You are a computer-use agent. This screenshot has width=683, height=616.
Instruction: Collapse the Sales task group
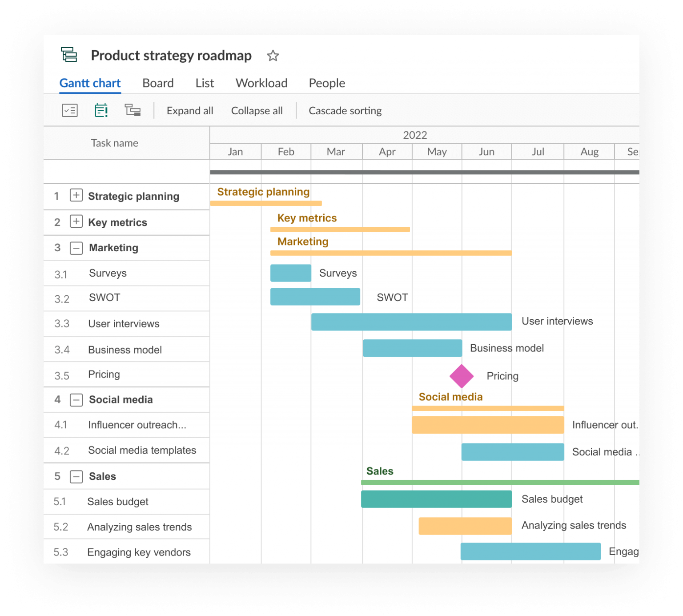click(x=76, y=476)
